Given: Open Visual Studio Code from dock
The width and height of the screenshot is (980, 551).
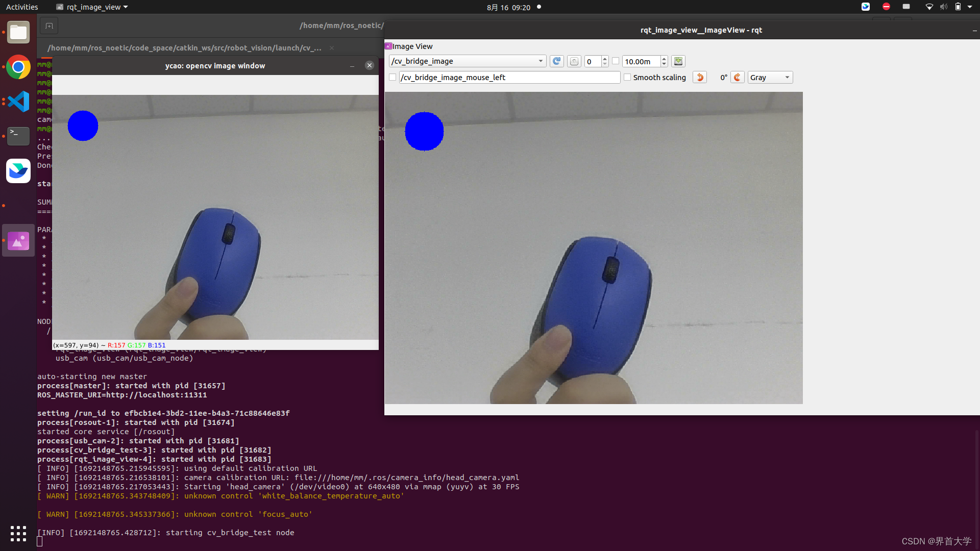Looking at the screenshot, I should click(x=18, y=102).
